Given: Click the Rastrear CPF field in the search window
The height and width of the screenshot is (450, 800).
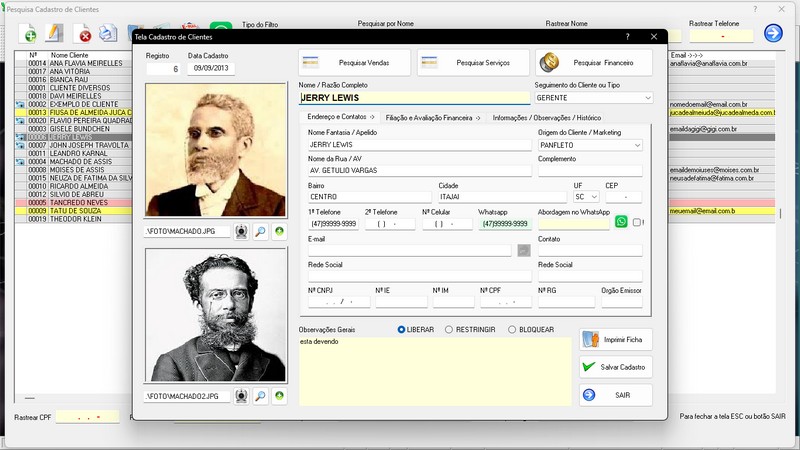Looking at the screenshot, I should click(87, 417).
